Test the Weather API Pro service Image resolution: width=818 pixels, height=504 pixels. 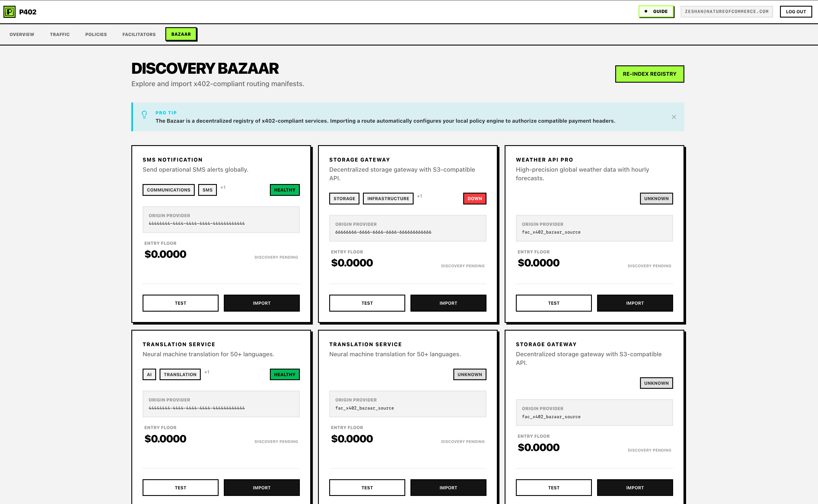[x=553, y=303]
